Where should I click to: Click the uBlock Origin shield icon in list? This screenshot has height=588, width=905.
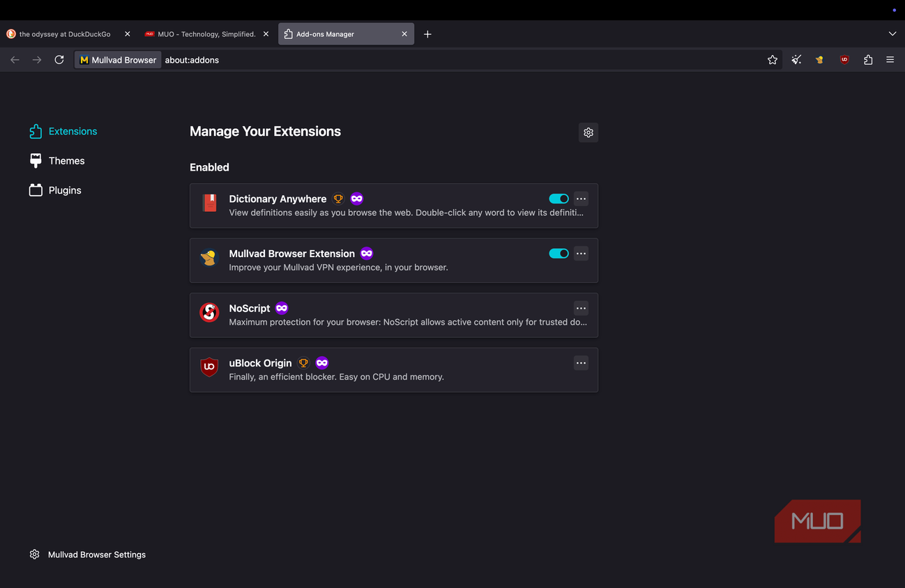[x=209, y=367]
